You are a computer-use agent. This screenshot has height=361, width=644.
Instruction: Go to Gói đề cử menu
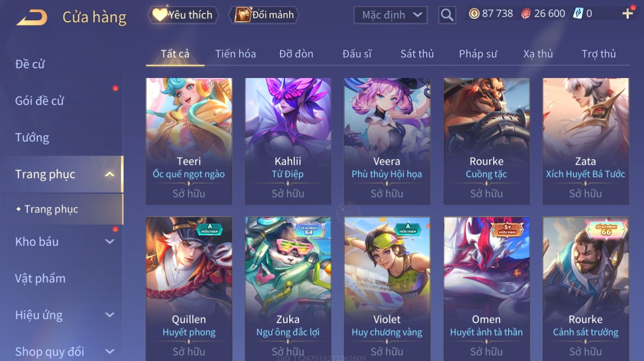[39, 101]
